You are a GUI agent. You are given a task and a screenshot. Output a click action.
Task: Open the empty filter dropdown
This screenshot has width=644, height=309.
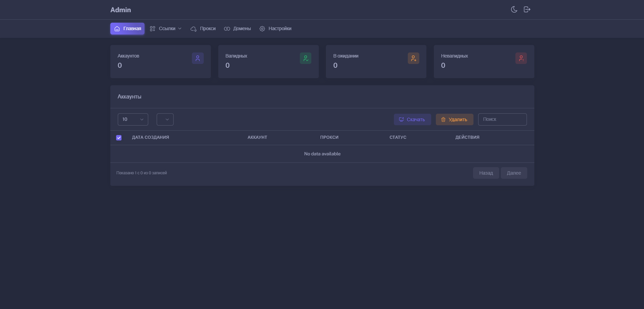[x=165, y=119]
